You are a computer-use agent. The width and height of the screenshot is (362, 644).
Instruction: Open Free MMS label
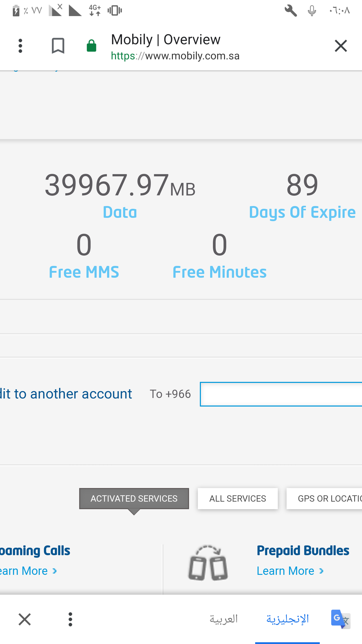click(84, 272)
